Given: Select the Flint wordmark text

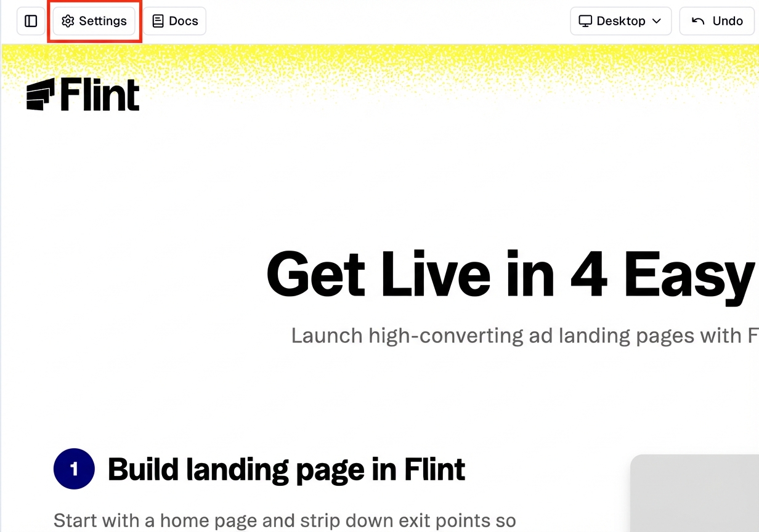Looking at the screenshot, I should (x=100, y=95).
